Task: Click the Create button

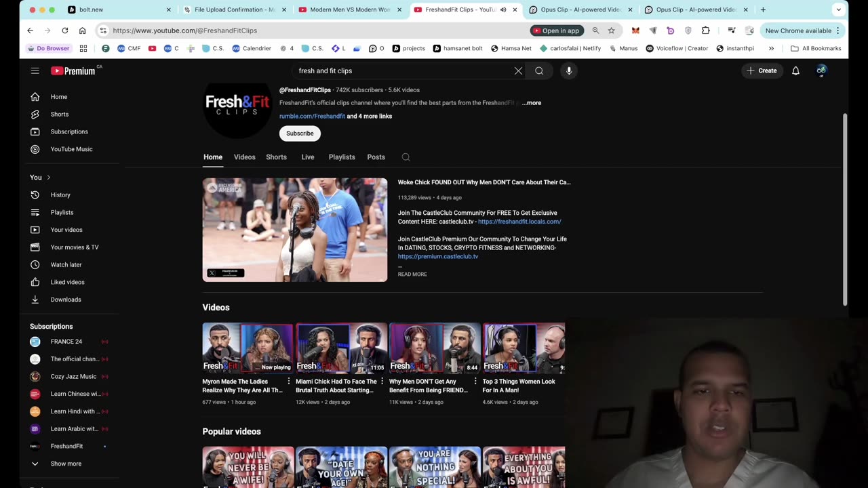Action: pyautogui.click(x=762, y=70)
